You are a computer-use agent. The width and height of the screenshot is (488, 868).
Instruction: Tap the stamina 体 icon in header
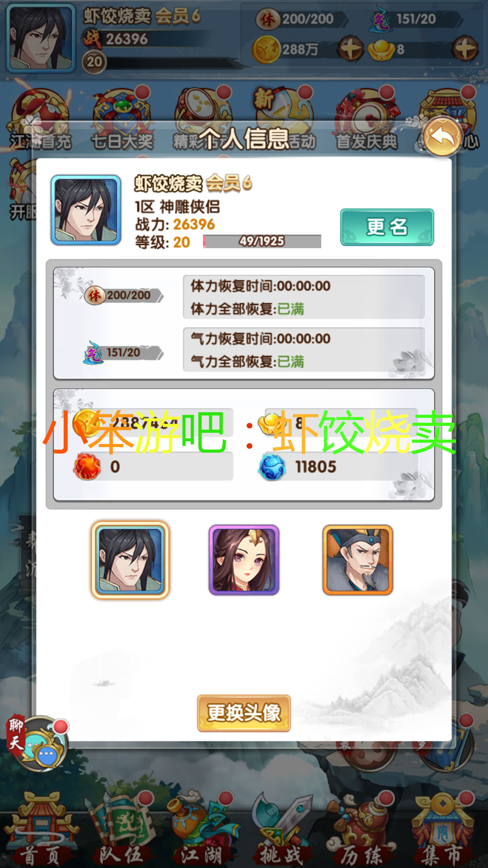click(267, 19)
